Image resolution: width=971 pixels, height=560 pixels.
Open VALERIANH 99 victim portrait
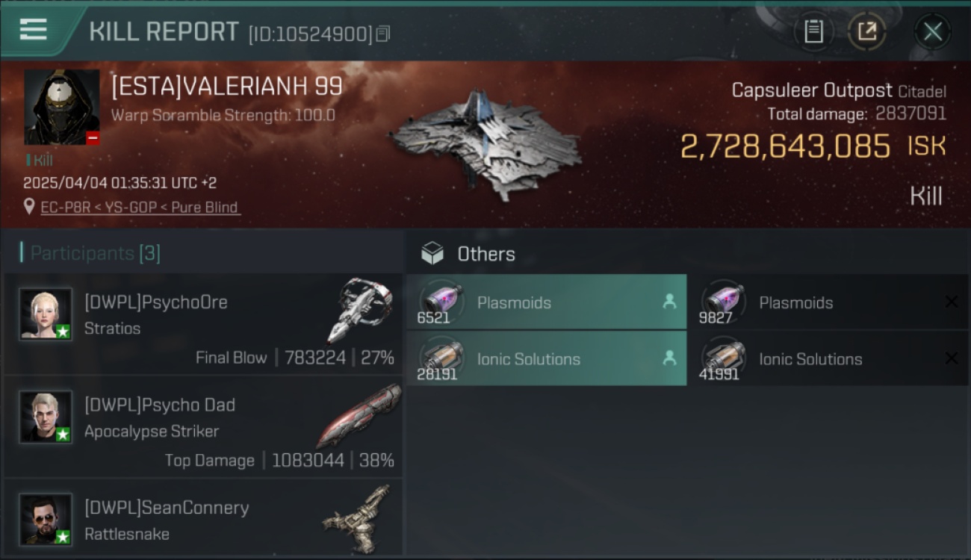tap(62, 108)
